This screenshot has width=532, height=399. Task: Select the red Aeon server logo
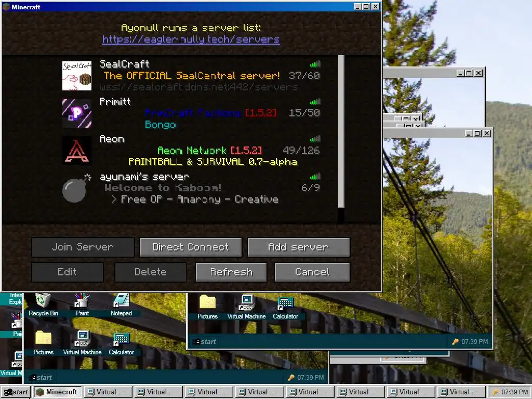77,150
